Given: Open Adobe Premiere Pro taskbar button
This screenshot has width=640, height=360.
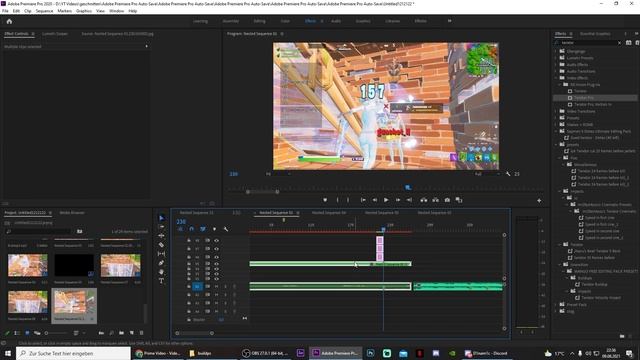Looking at the screenshot, I should (335, 353).
